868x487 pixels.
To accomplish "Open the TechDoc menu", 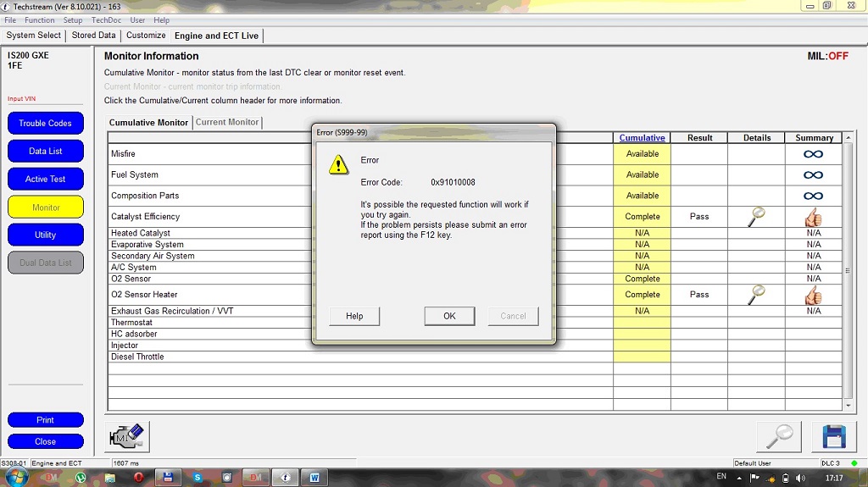I will pyautogui.click(x=106, y=20).
